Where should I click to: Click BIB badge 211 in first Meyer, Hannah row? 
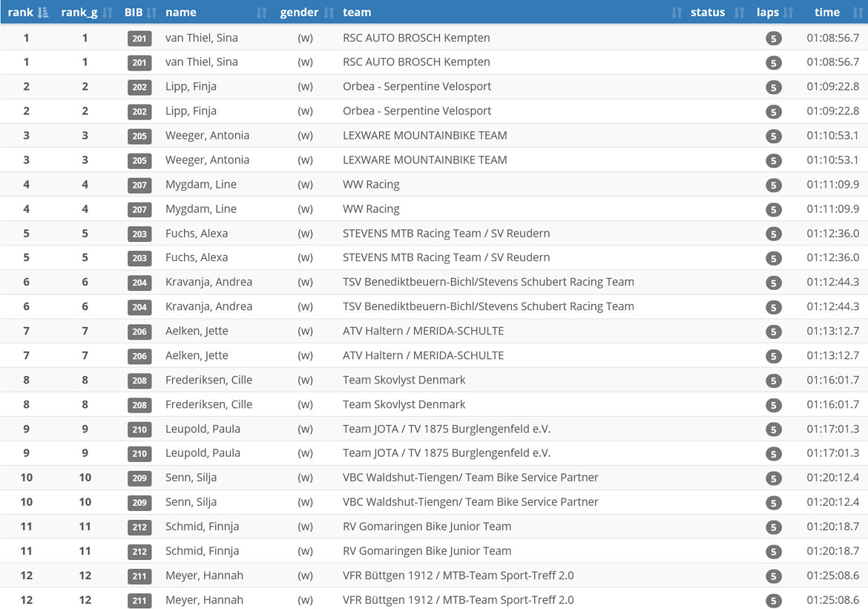tap(139, 576)
